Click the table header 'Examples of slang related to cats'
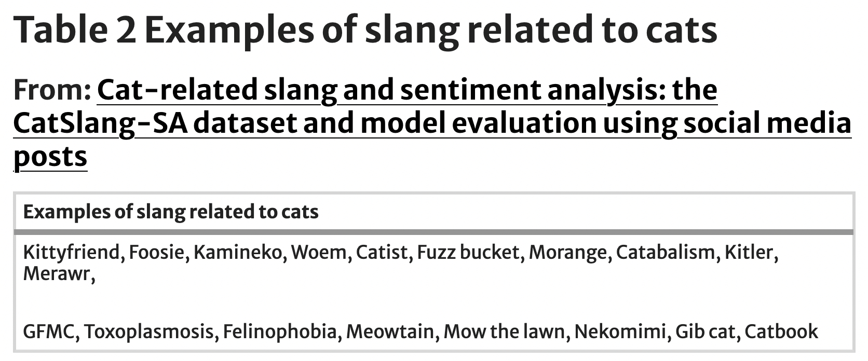Viewport: 868px width, 361px height. (171, 212)
